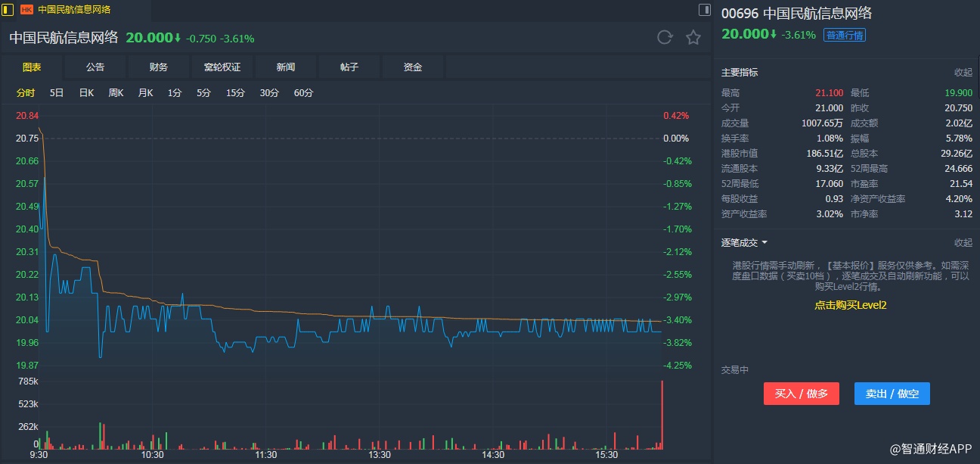The image size is (980, 464).
Task: Click the 24.666 52-week high value
Action: click(958, 169)
